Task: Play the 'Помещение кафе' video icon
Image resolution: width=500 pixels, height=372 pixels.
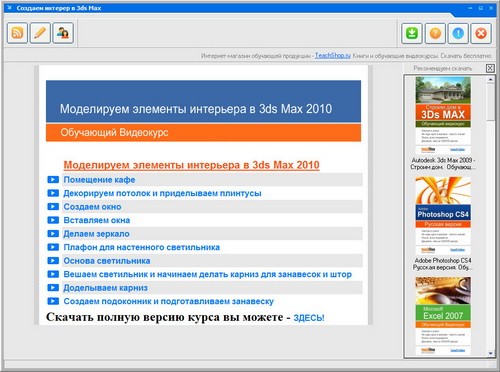Action: pyautogui.click(x=53, y=180)
